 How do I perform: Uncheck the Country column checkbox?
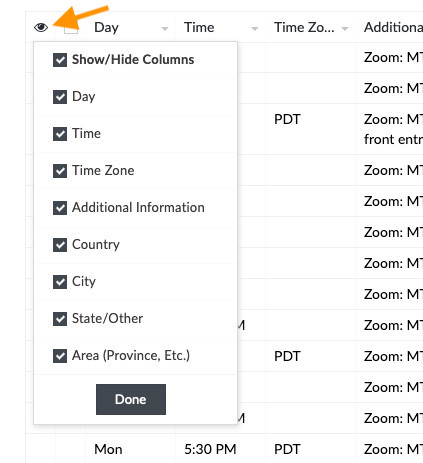60,245
